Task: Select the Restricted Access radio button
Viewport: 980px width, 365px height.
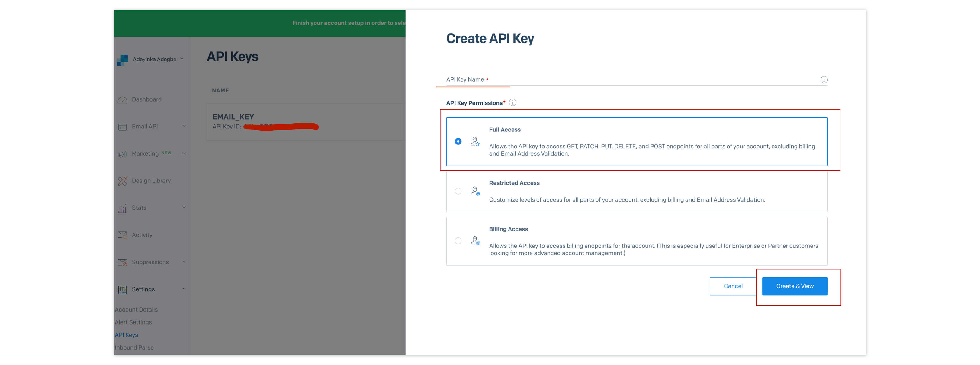Action: coord(458,191)
